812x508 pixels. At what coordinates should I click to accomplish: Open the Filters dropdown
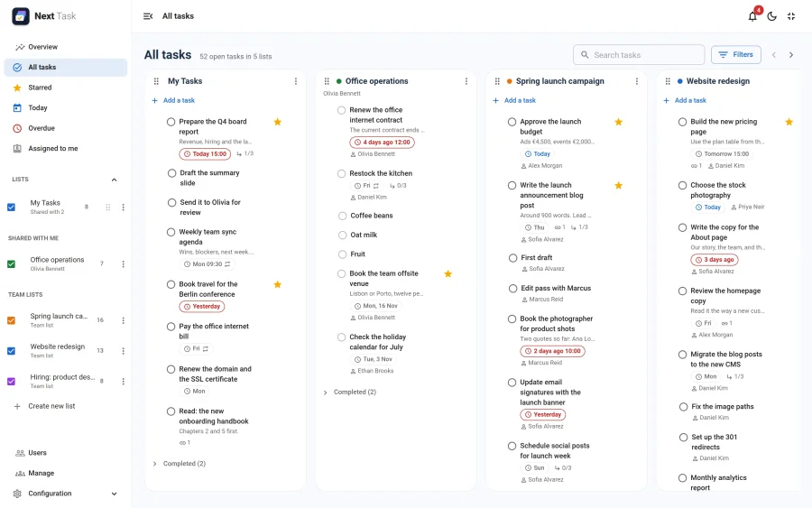pyautogui.click(x=736, y=54)
